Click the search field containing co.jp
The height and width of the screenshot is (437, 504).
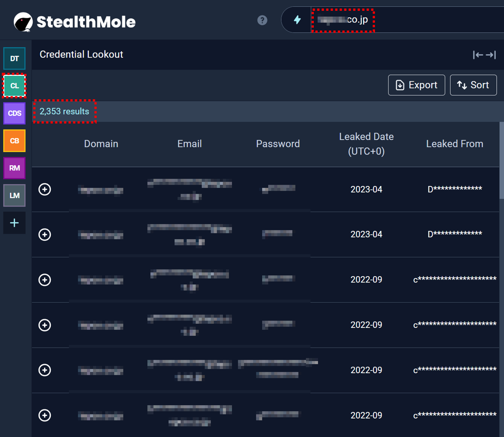point(405,20)
